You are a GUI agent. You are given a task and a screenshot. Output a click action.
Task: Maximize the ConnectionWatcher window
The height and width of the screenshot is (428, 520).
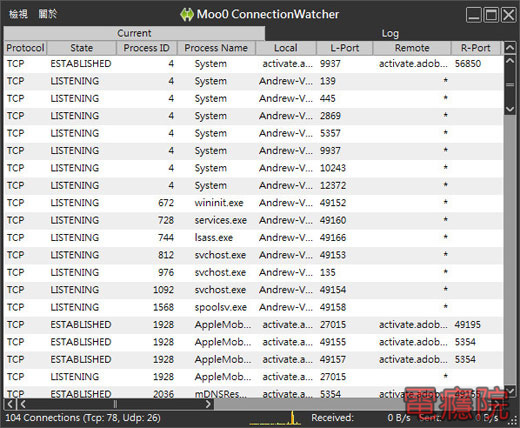[491, 15]
